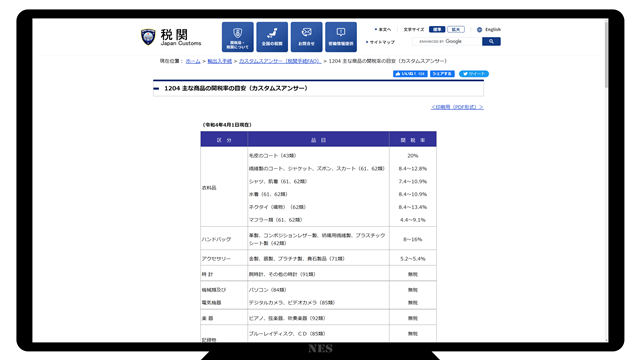Image resolution: width=640 pixels, height=360 pixels.
Task: Set font size to 標準 standard
Action: click(437, 29)
